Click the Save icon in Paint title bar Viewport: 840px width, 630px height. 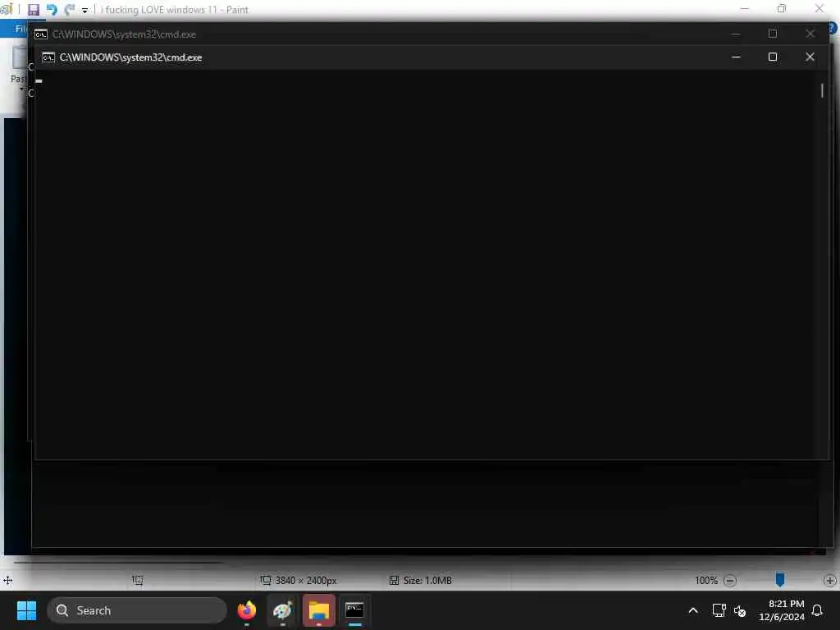[33, 10]
